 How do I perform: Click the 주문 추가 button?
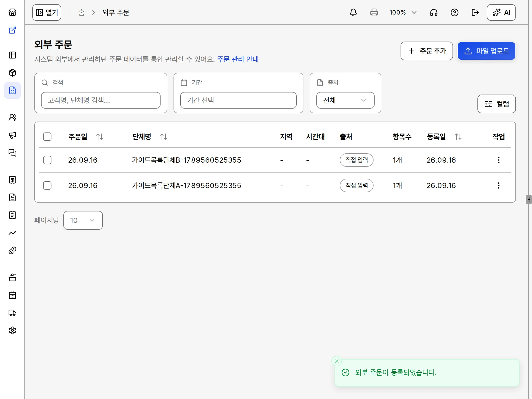(x=427, y=51)
